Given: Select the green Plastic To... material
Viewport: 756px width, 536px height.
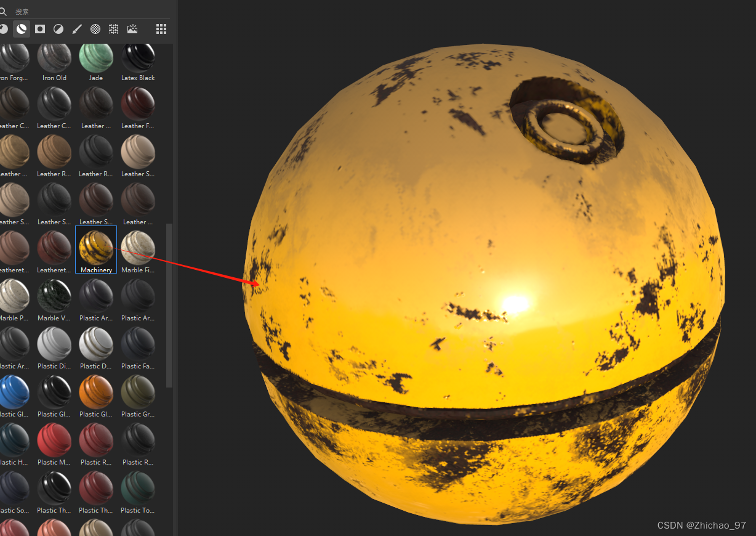Looking at the screenshot, I should click(138, 493).
